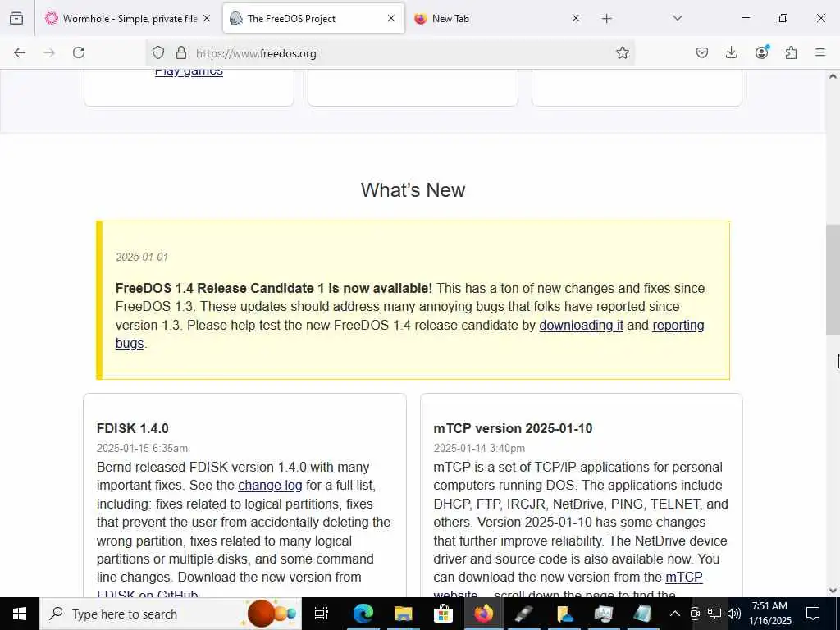Save page to Pocket
The width and height of the screenshot is (840, 630).
point(702,52)
